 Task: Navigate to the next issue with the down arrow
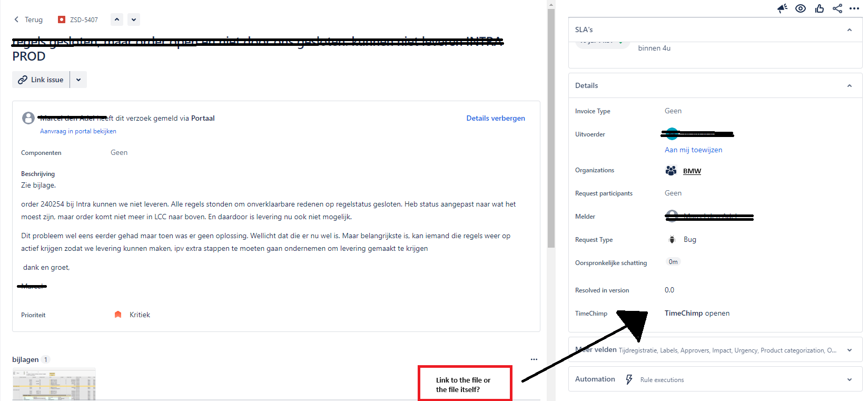click(x=134, y=19)
